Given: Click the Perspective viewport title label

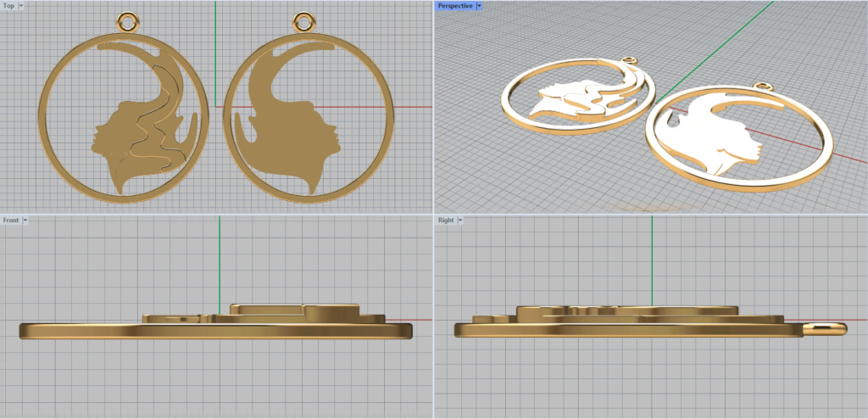Looking at the screenshot, I should [454, 5].
